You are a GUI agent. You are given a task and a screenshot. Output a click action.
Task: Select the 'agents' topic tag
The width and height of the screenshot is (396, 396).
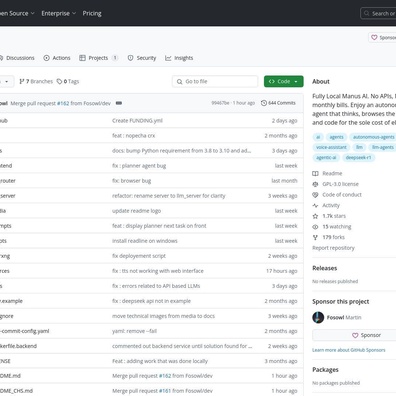coord(336,137)
